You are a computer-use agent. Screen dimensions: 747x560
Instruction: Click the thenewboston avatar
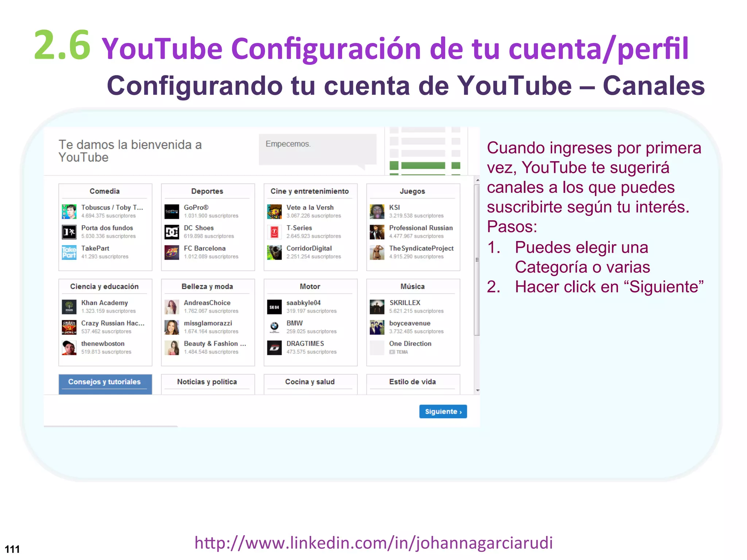coord(69,348)
